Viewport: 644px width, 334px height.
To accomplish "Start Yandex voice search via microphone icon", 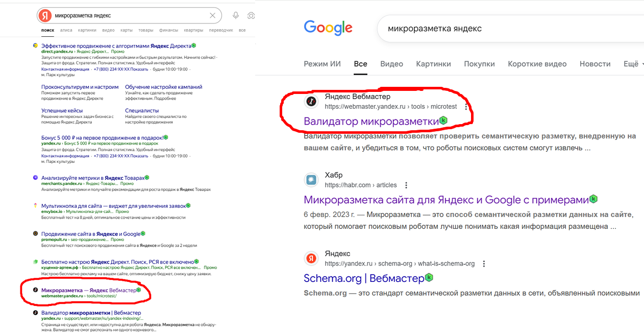I will 236,16.
